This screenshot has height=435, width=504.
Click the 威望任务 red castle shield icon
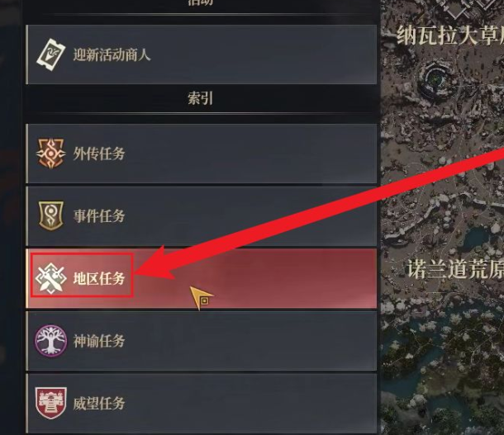point(50,403)
